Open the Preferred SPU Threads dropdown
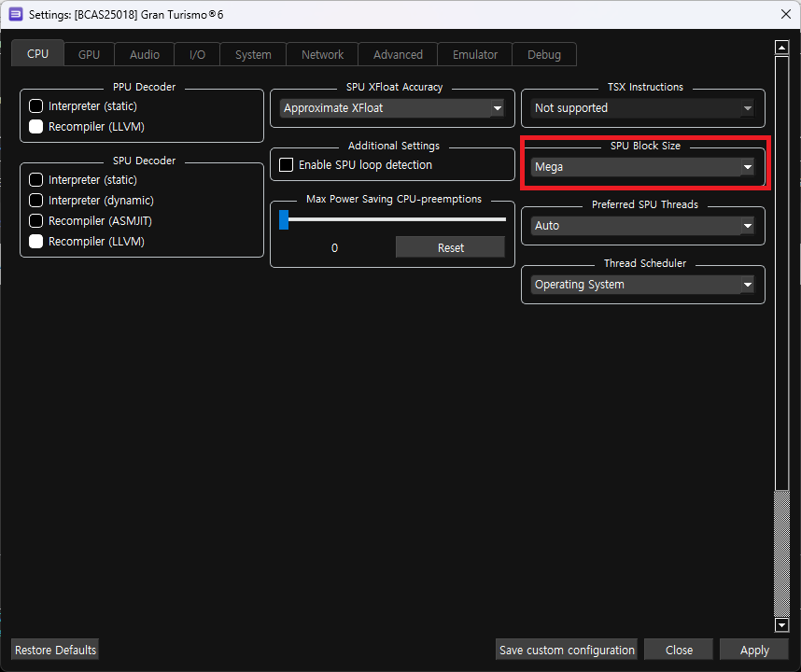801x672 pixels. coord(642,226)
